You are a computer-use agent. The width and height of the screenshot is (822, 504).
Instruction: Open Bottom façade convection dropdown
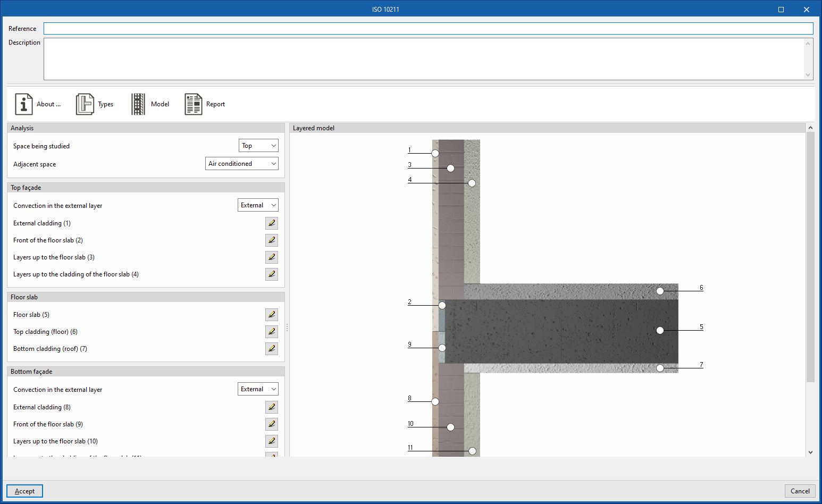(258, 389)
